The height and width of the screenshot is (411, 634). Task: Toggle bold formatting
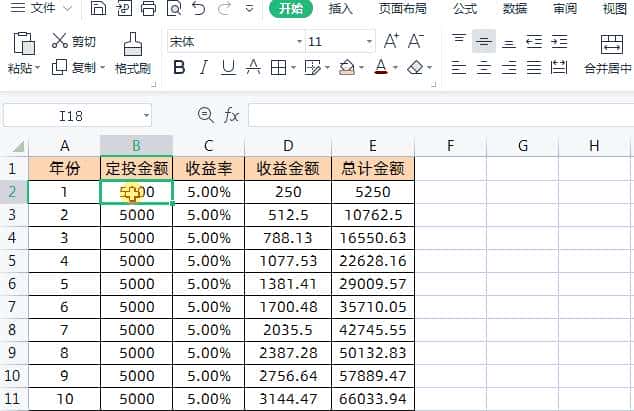click(x=179, y=68)
